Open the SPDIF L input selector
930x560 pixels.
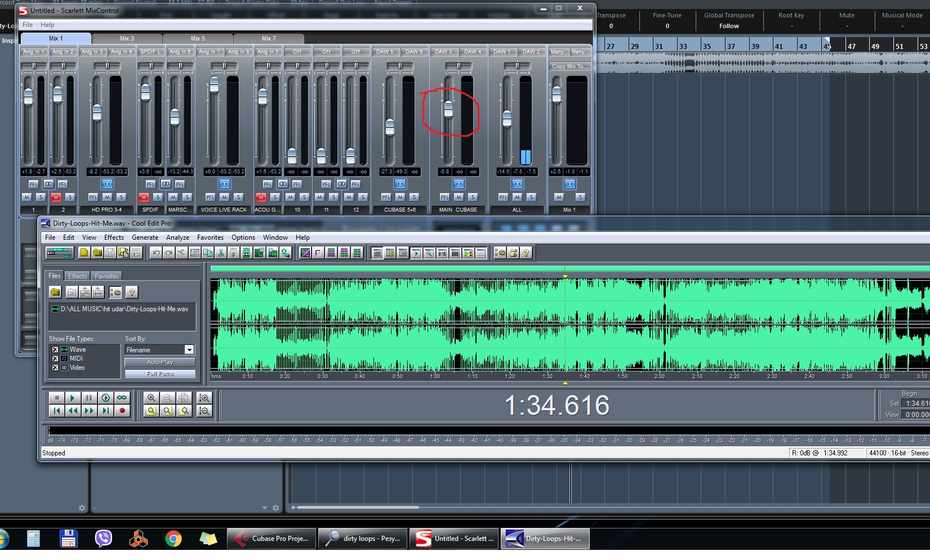pos(151,52)
